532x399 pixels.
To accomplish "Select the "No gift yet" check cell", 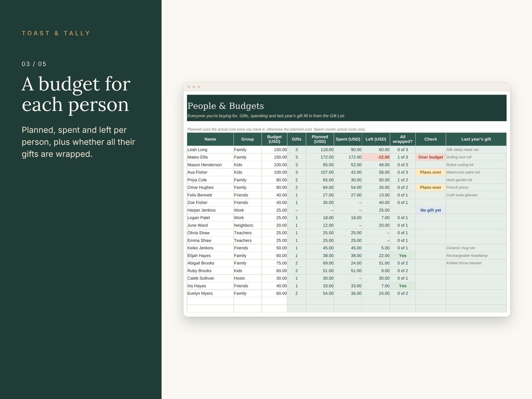I will pos(431,210).
